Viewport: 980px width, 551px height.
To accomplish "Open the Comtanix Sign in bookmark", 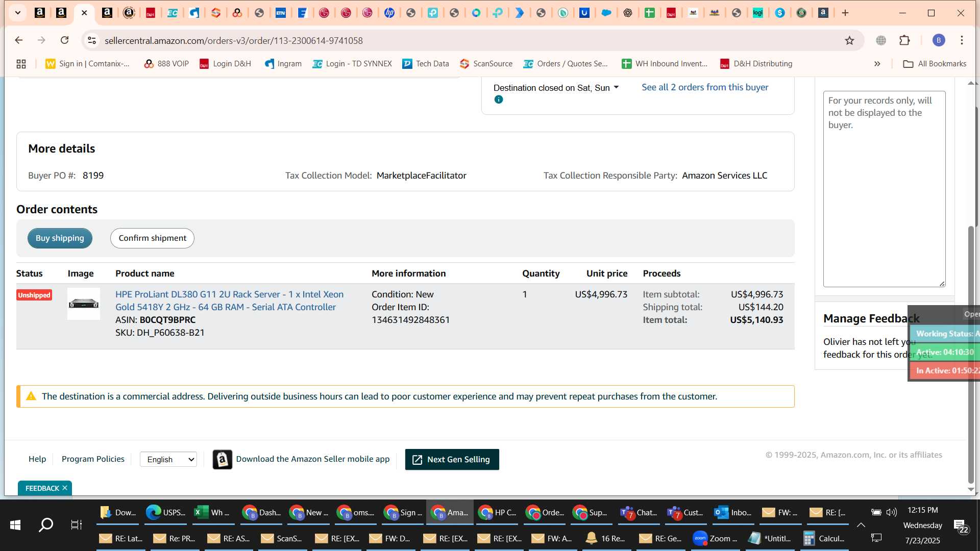I will coord(88,64).
